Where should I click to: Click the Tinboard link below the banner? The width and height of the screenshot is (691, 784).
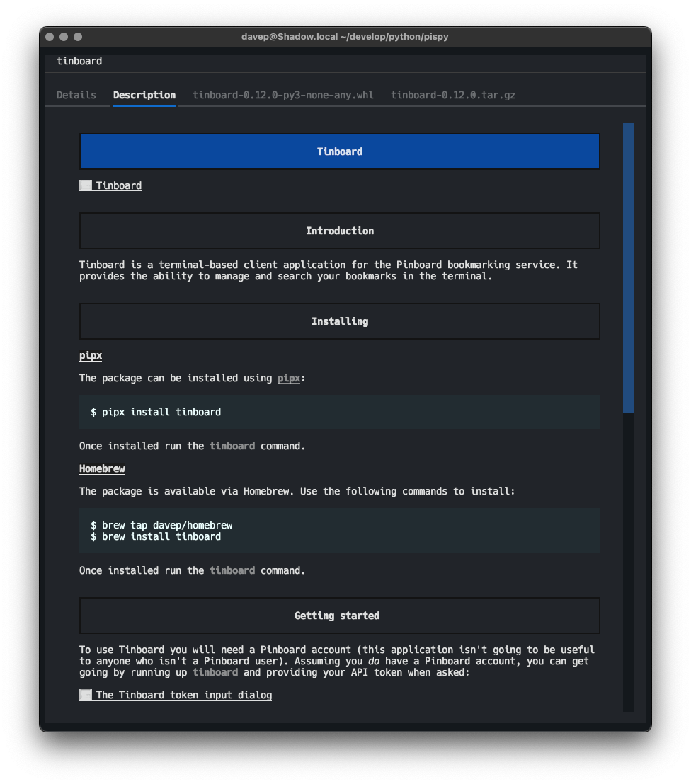120,185
